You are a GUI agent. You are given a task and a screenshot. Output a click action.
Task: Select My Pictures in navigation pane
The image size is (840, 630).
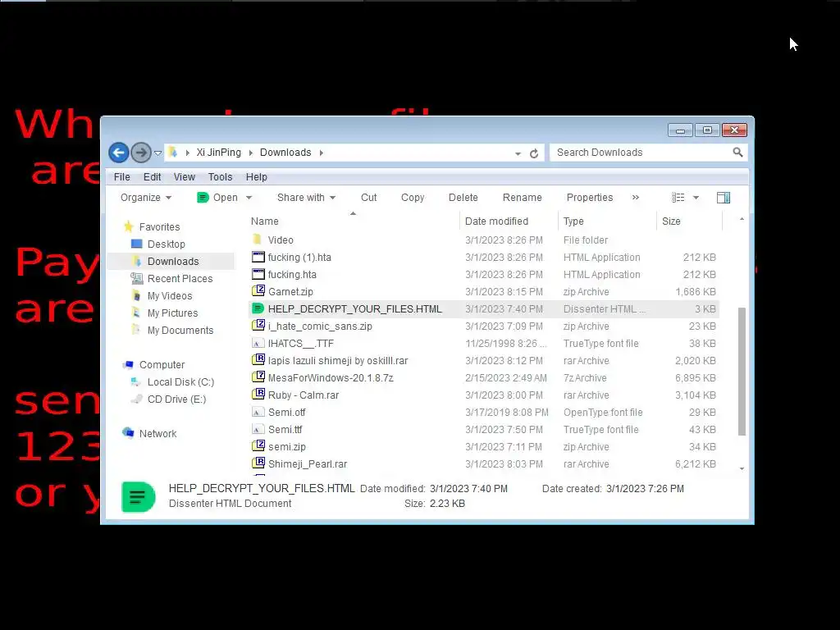(172, 313)
